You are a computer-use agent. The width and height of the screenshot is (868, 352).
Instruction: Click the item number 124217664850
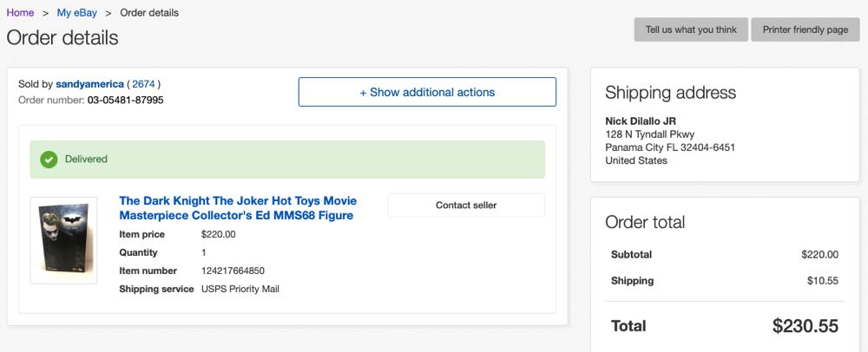pyautogui.click(x=233, y=271)
